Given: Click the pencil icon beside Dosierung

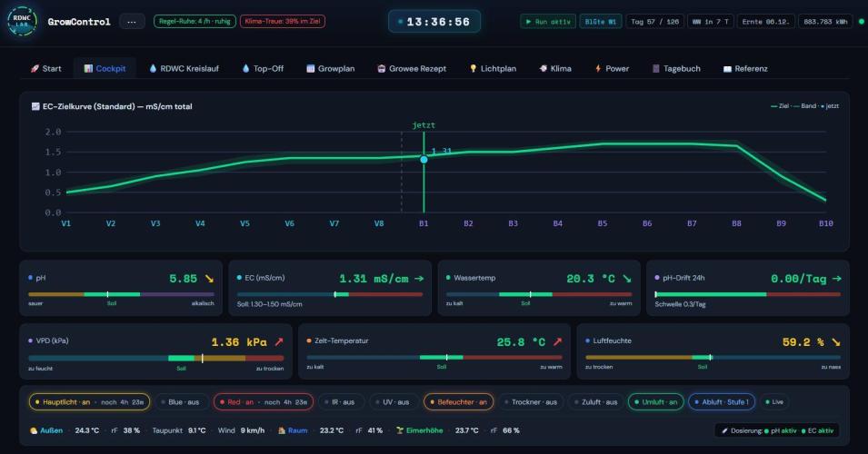Looking at the screenshot, I should 724,430.
